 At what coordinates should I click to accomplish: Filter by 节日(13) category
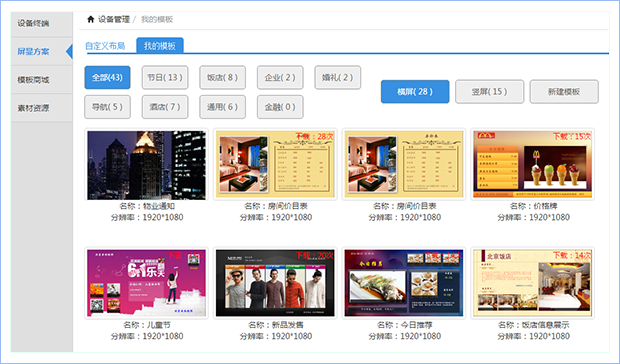pyautogui.click(x=165, y=77)
